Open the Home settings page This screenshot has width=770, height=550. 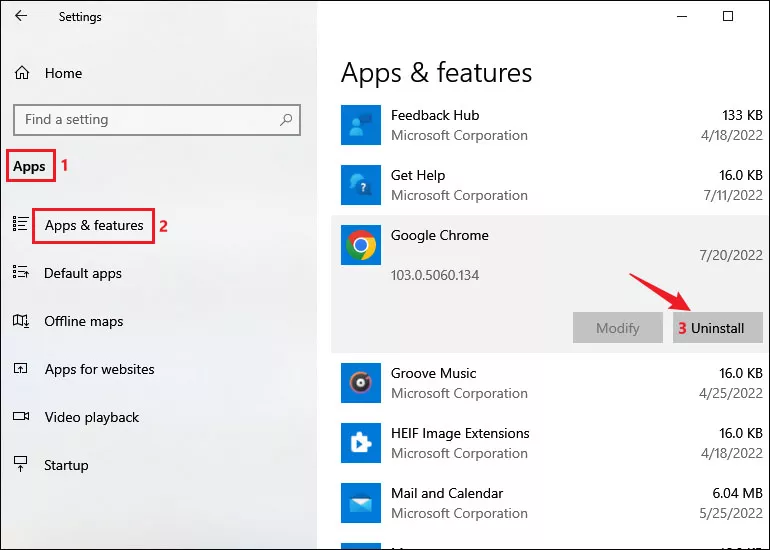[x=63, y=73]
